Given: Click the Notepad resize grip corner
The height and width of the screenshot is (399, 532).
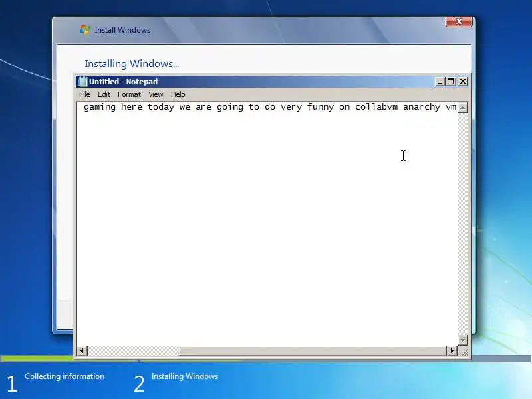Looking at the screenshot, I should point(464,352).
